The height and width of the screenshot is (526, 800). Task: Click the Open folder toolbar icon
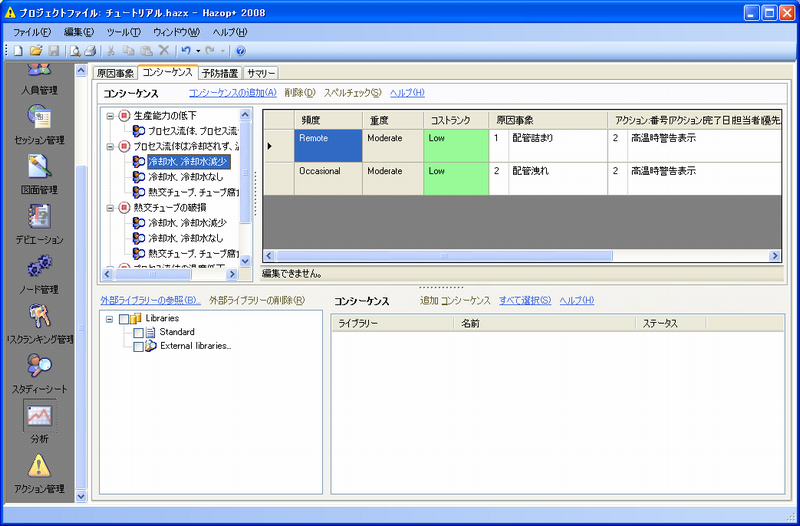point(36,51)
